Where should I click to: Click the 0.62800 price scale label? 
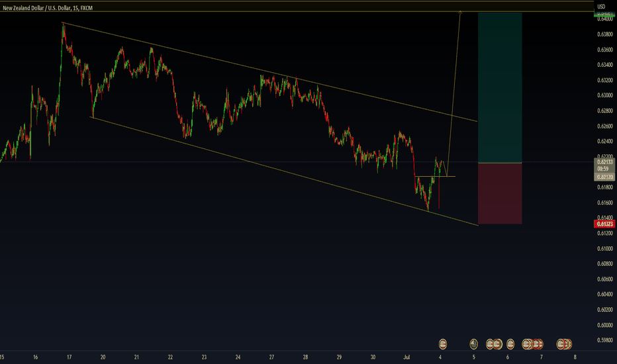pos(605,111)
